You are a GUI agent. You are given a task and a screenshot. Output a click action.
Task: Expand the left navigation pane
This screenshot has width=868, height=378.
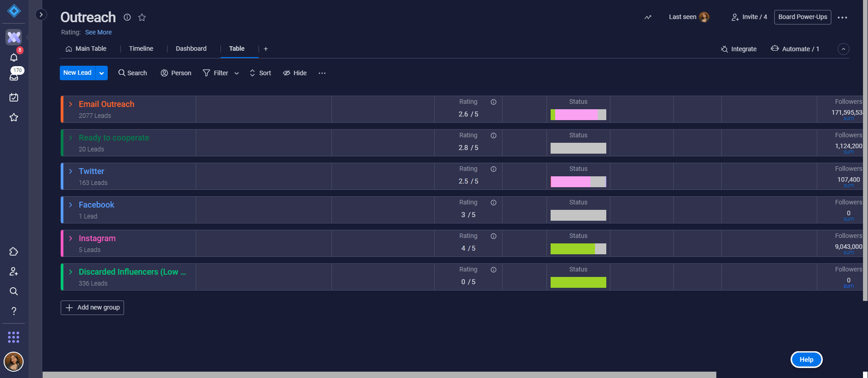pyautogui.click(x=41, y=15)
